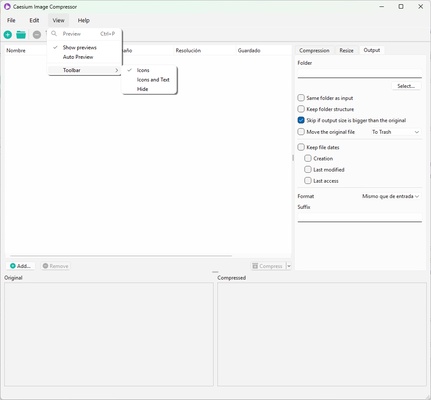Viewport: 431px width, 400px height.
Task: Click the Original preview pane
Action: (x=109, y=334)
